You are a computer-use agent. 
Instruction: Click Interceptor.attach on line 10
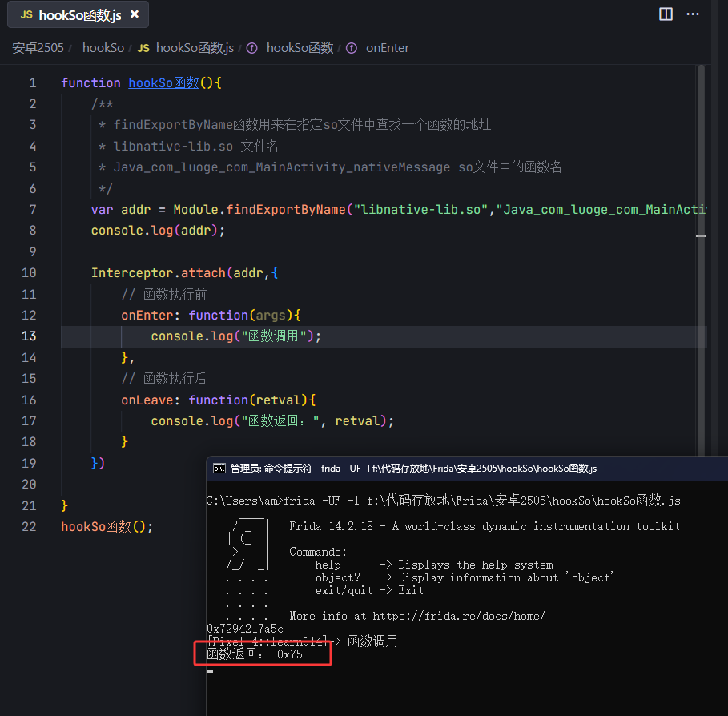pyautogui.click(x=159, y=272)
